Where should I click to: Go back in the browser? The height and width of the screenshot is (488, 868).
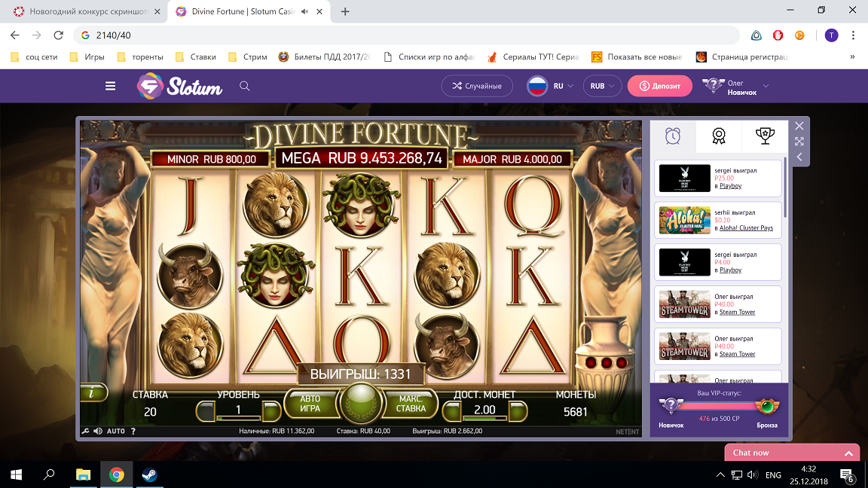click(15, 35)
